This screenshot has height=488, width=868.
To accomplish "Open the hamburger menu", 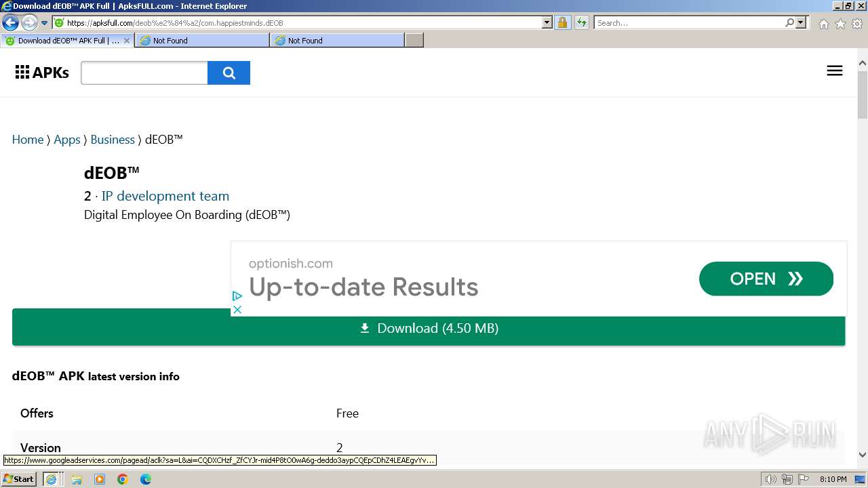I will 835,70.
